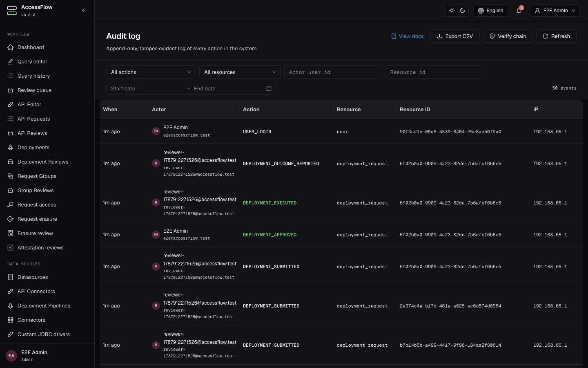This screenshot has width=588, height=368.
Task: Expand the All actions filter dropdown
Action: [151, 72]
